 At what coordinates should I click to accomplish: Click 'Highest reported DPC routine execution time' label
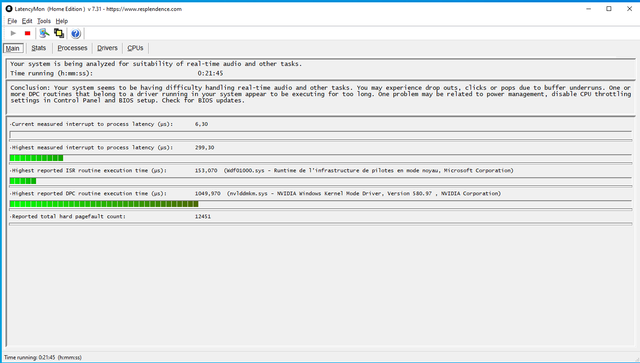tap(90, 193)
